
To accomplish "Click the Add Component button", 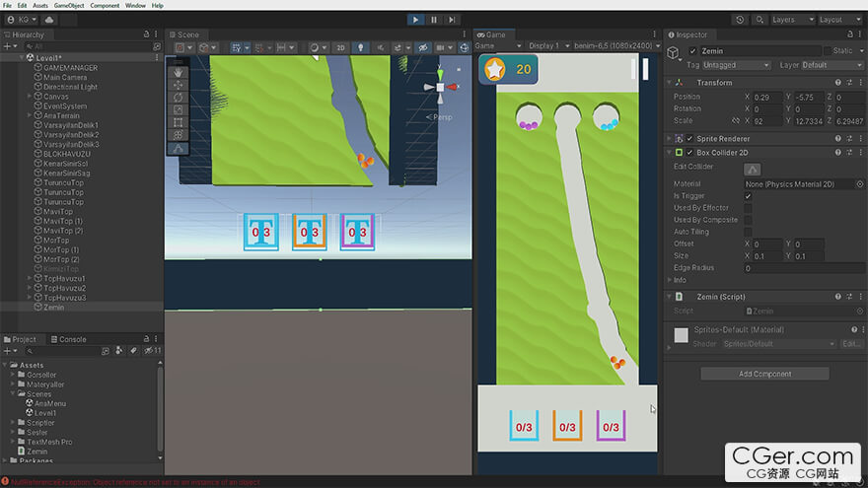I will (x=764, y=374).
